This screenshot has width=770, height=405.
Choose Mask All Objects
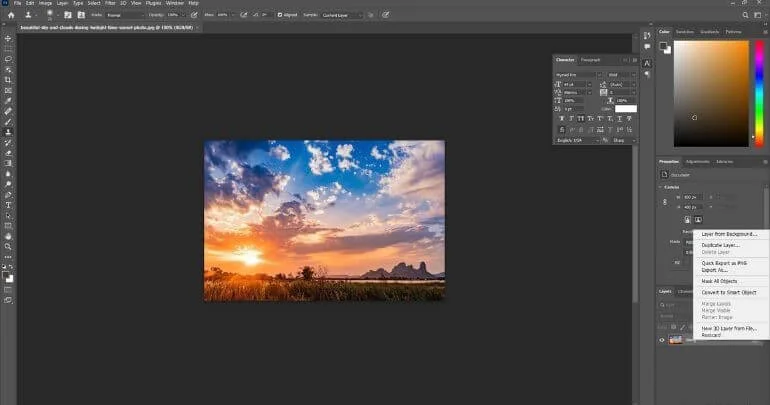(719, 281)
